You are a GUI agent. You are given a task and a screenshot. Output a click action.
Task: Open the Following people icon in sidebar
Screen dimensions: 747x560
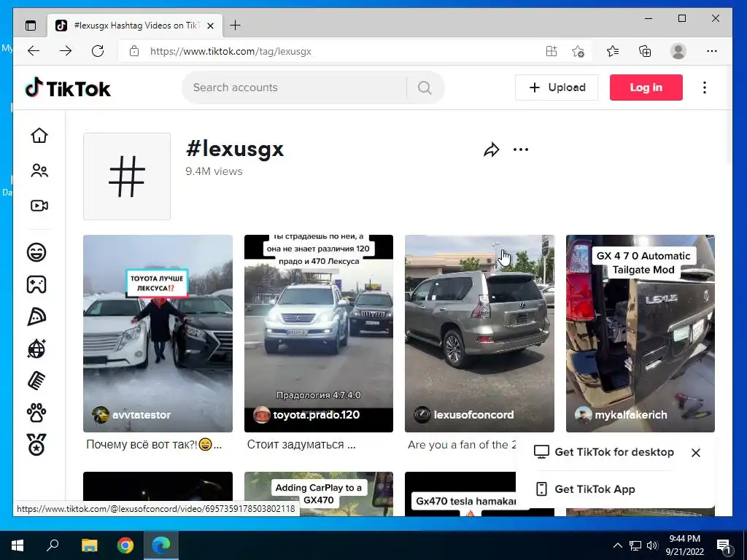click(x=39, y=171)
